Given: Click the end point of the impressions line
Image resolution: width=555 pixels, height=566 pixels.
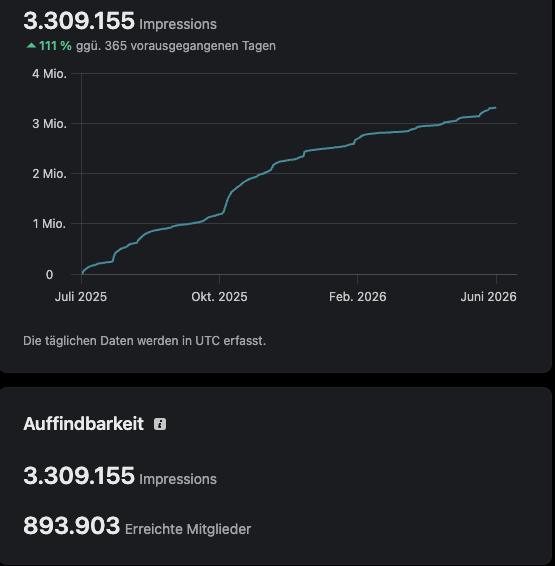Looking at the screenshot, I should coord(495,108).
